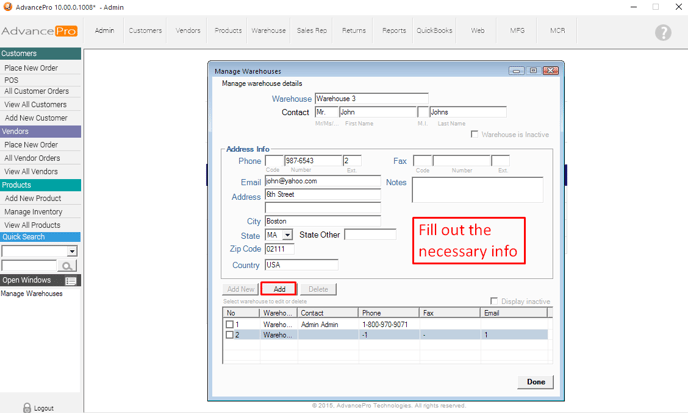Image resolution: width=688 pixels, height=413 pixels.
Task: Open the Reports menu
Action: [x=394, y=31]
